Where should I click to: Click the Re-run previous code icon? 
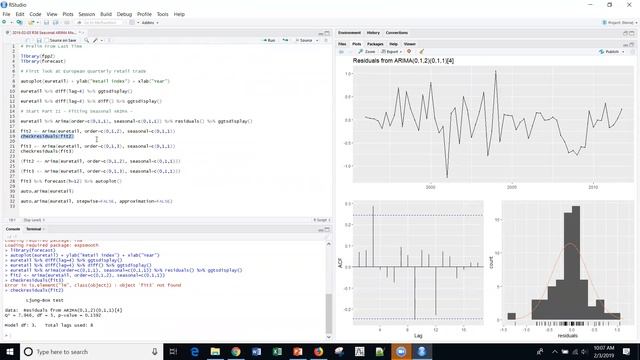pos(285,40)
